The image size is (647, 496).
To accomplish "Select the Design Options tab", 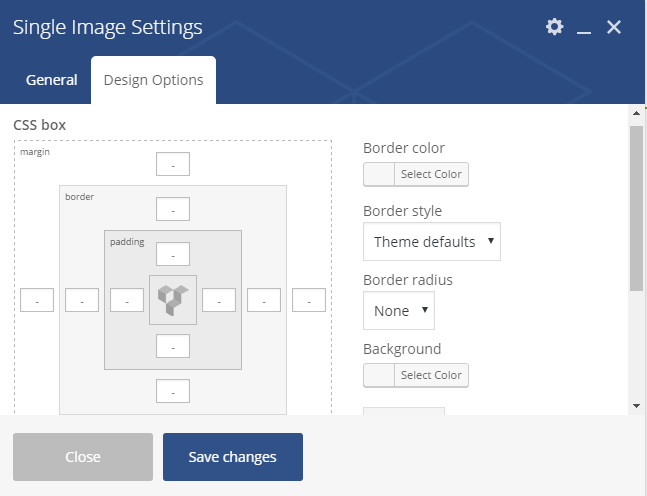I will [x=153, y=80].
